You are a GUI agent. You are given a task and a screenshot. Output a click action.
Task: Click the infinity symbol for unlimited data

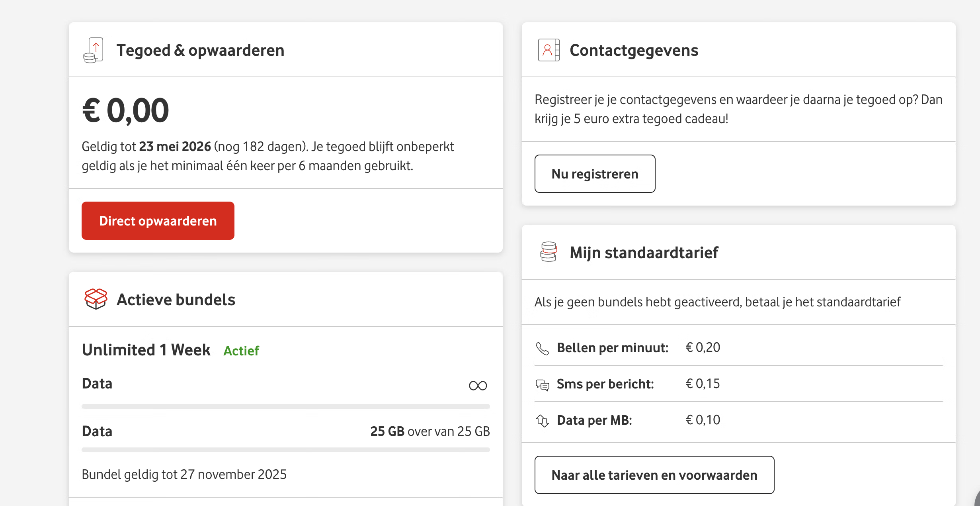(x=478, y=385)
